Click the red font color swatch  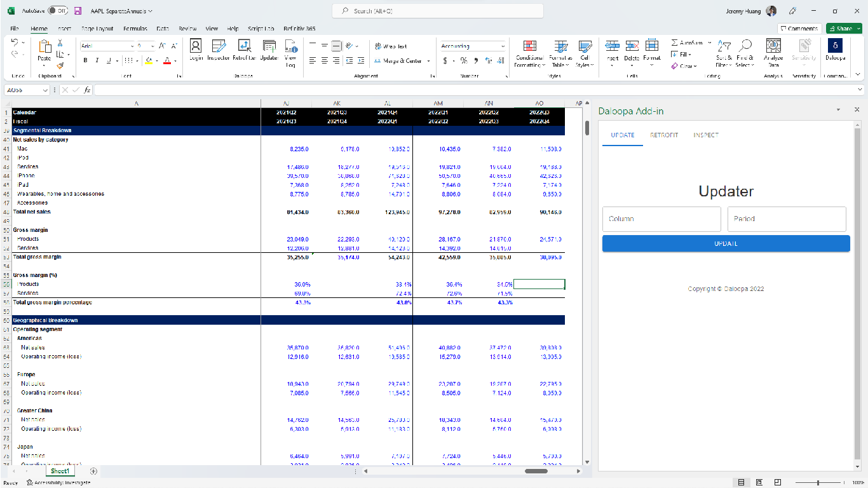(168, 60)
